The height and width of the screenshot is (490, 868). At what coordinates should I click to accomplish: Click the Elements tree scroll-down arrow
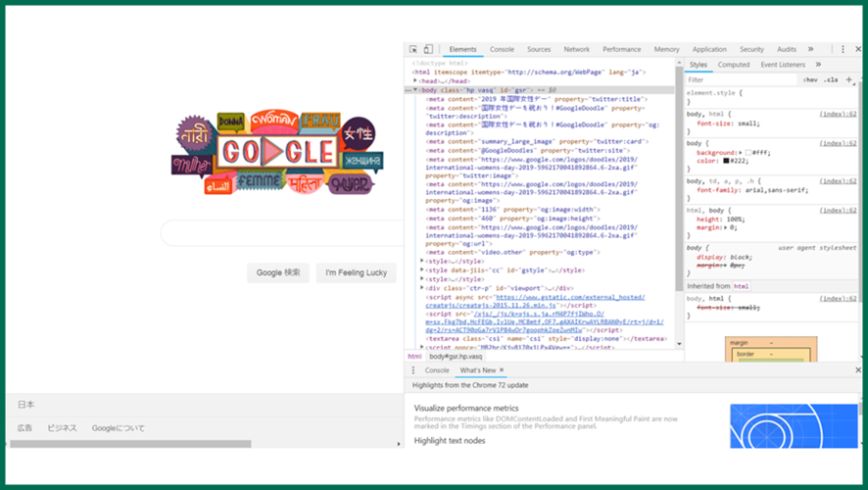pos(679,344)
